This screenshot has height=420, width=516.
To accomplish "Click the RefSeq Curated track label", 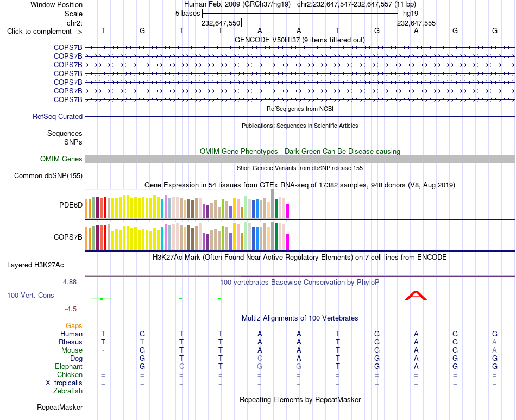I will pos(58,116).
